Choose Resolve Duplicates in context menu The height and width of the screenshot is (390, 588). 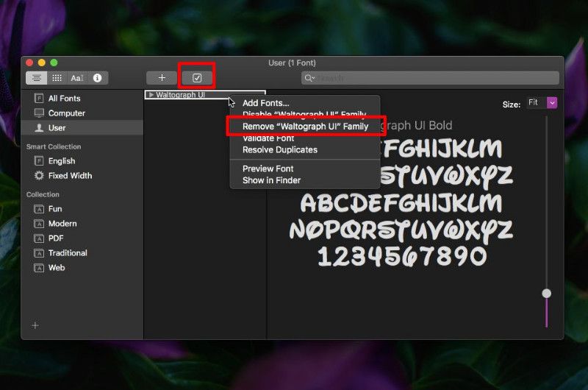coord(279,149)
